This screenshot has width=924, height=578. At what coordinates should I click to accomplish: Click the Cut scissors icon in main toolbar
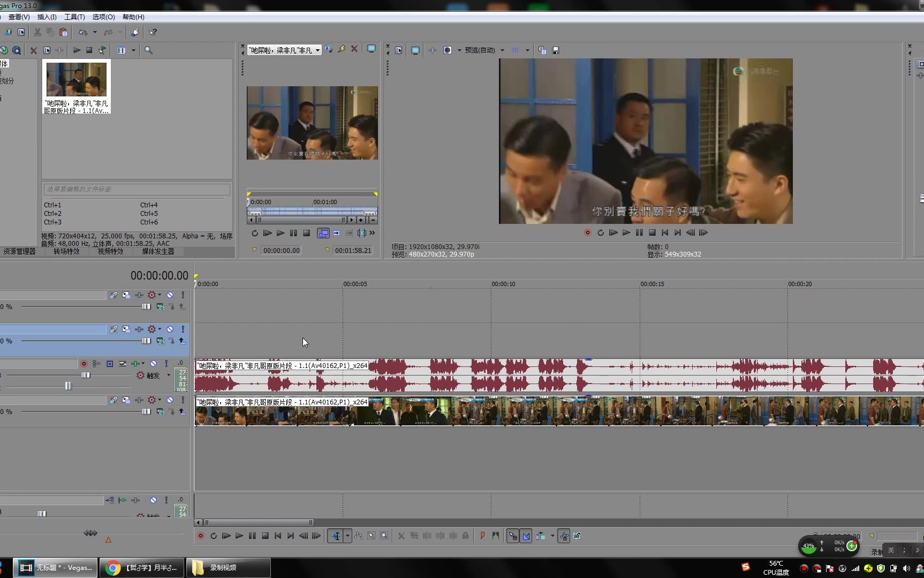[x=37, y=32]
